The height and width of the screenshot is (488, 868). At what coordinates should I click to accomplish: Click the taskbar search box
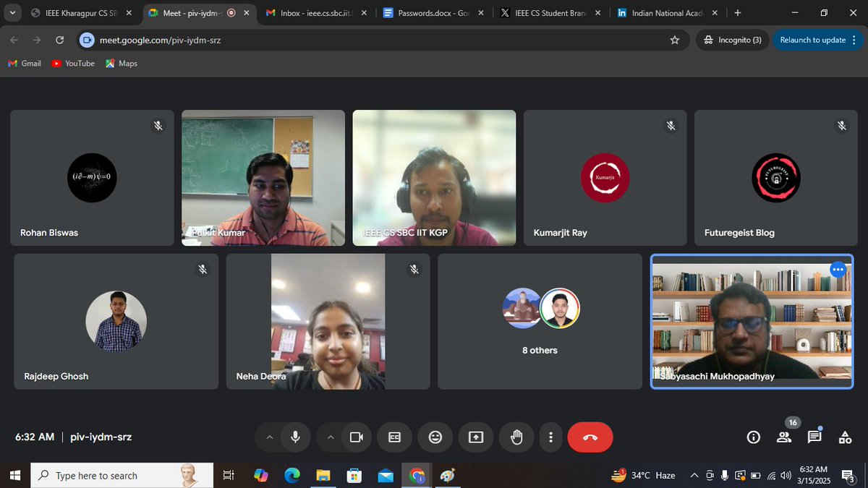pyautogui.click(x=122, y=476)
